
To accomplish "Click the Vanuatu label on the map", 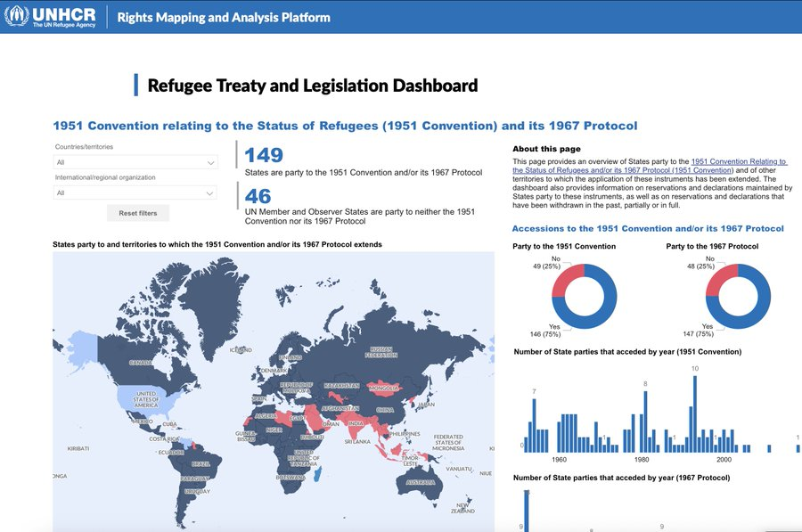I will [x=458, y=469].
